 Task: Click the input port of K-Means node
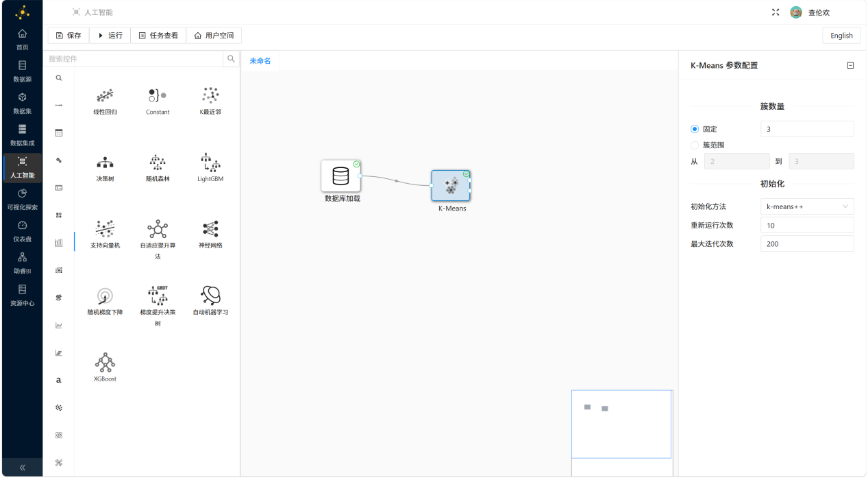click(x=432, y=185)
